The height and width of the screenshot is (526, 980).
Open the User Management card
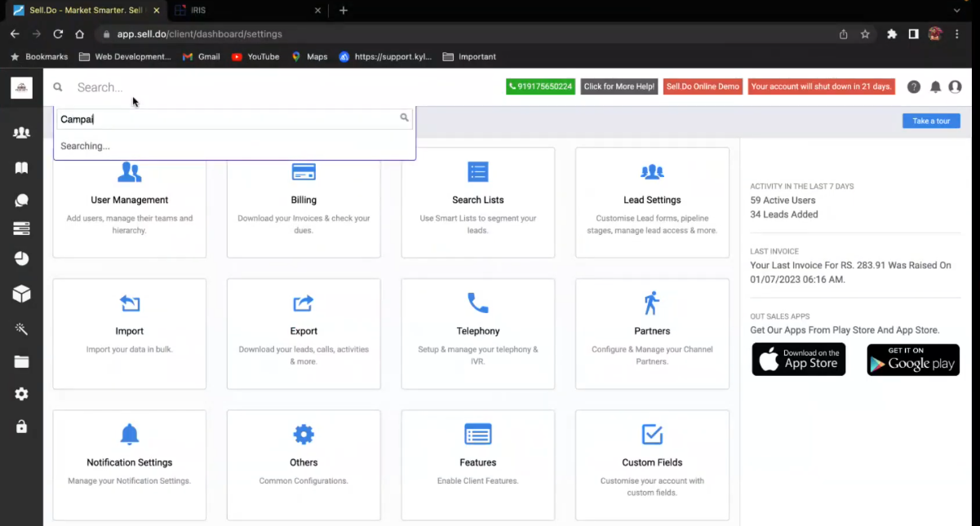point(130,202)
